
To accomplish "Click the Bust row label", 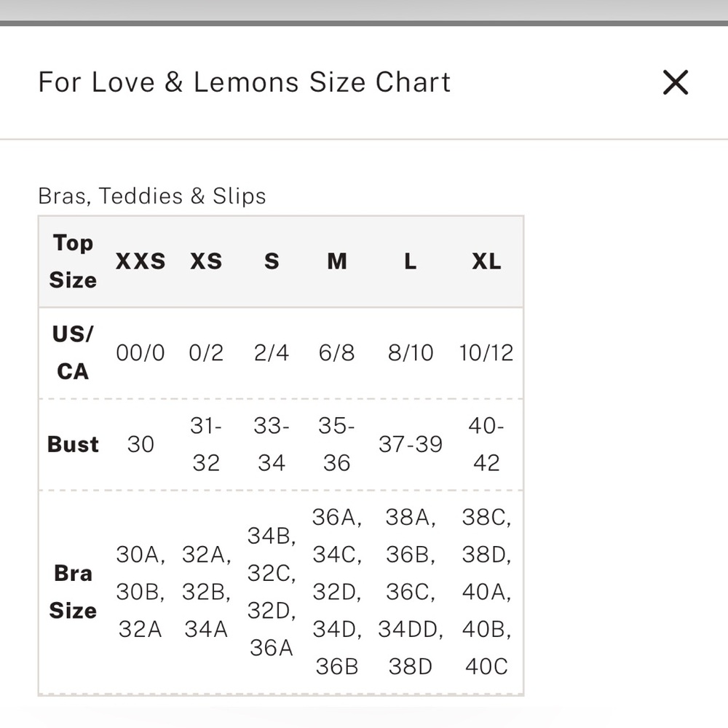I will 73,444.
